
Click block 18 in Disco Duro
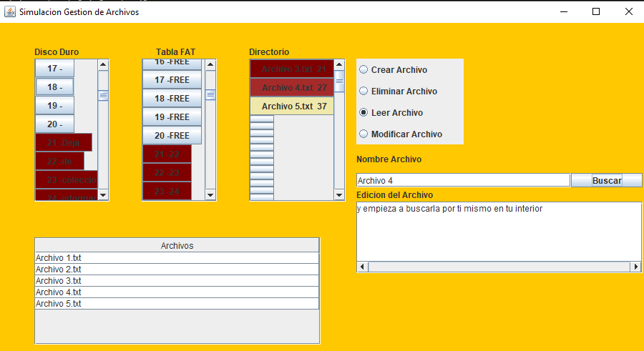(54, 86)
